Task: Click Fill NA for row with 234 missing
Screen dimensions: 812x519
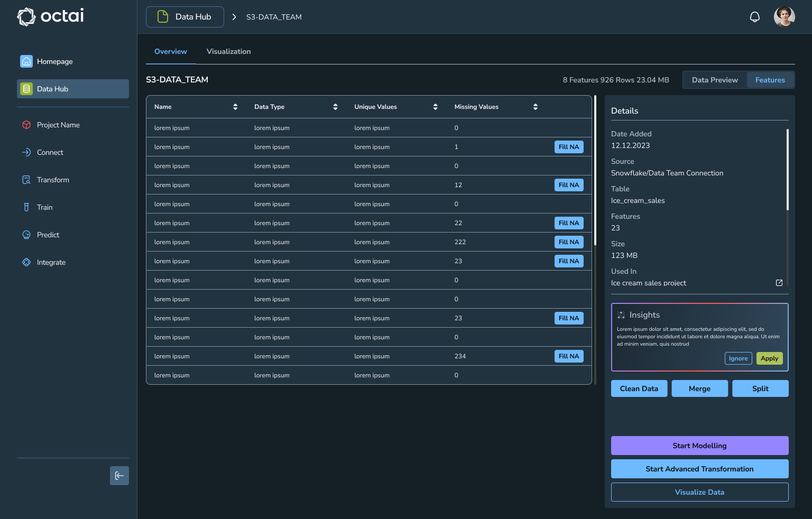Action: point(569,356)
